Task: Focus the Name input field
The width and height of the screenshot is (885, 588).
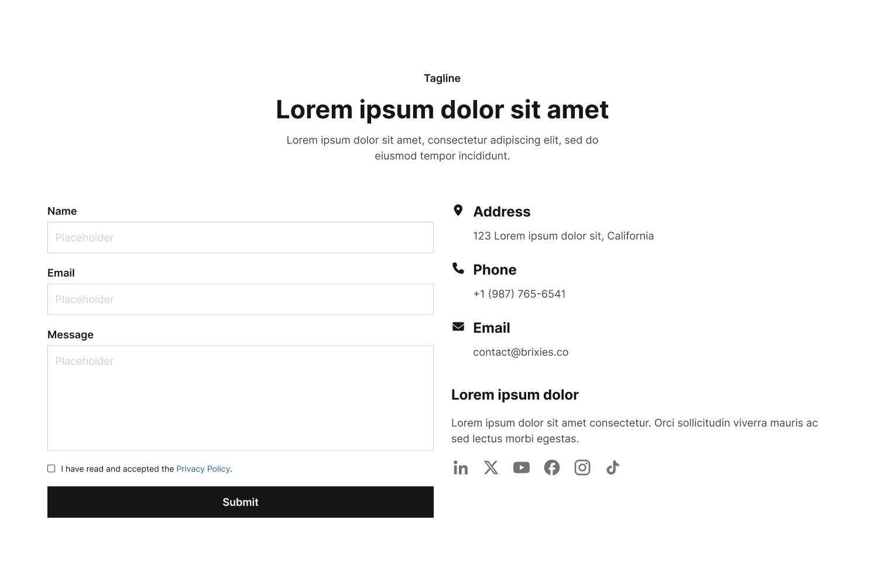Action: 241,238
